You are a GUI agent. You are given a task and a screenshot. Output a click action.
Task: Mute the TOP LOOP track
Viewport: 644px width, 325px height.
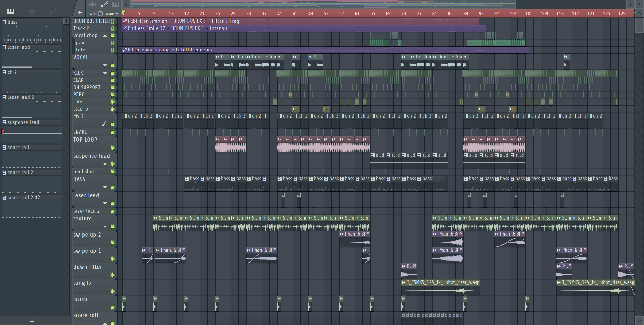(x=112, y=148)
